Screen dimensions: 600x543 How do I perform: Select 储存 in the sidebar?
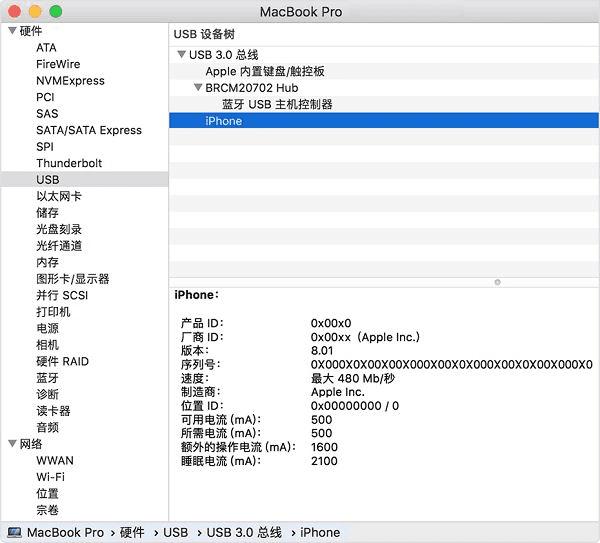pos(47,212)
